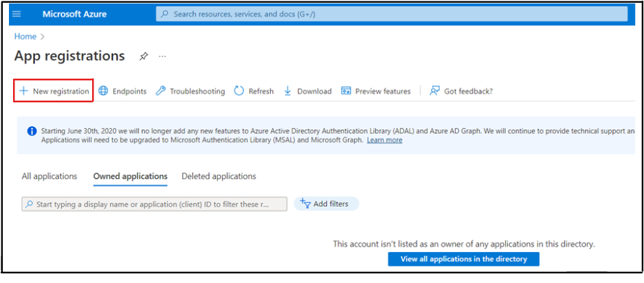
Task: Refresh the app registrations list
Action: click(254, 91)
